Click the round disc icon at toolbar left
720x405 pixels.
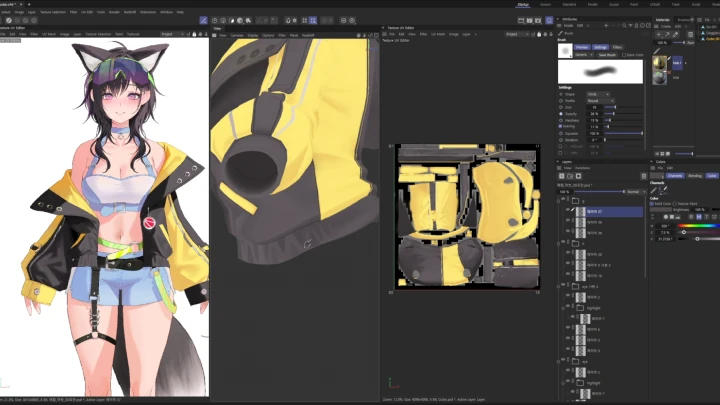tap(9, 20)
